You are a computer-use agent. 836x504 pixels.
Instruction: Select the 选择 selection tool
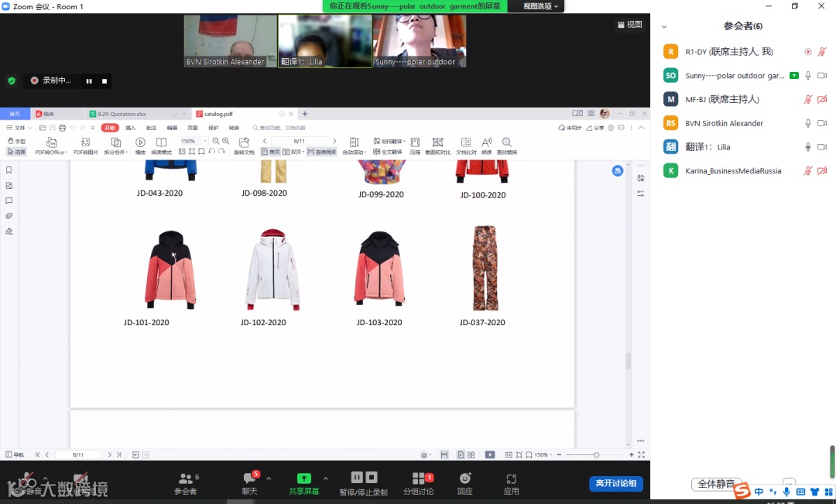coord(16,152)
